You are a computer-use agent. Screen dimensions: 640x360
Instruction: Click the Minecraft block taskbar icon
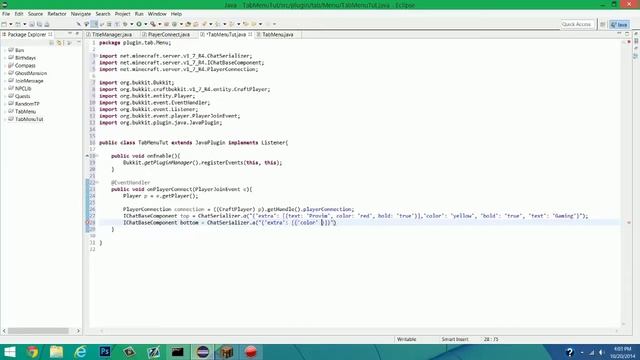pyautogui.click(x=227, y=352)
